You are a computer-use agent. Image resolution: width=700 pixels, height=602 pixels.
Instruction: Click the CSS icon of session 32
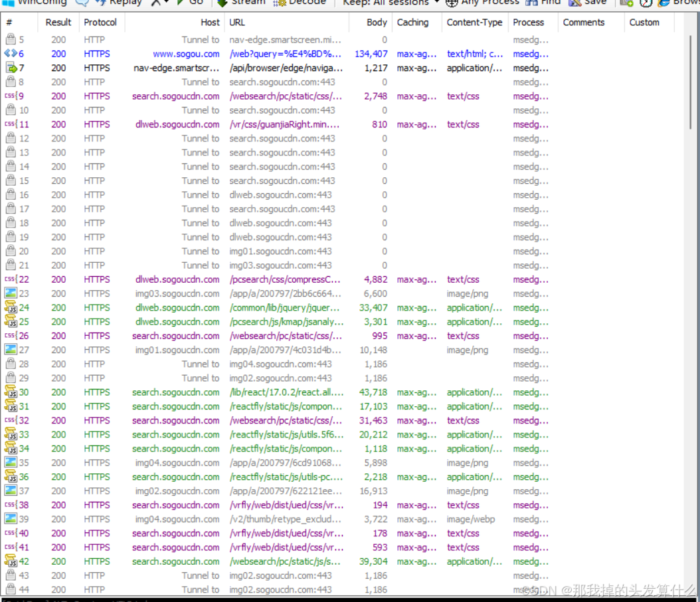[11, 420]
